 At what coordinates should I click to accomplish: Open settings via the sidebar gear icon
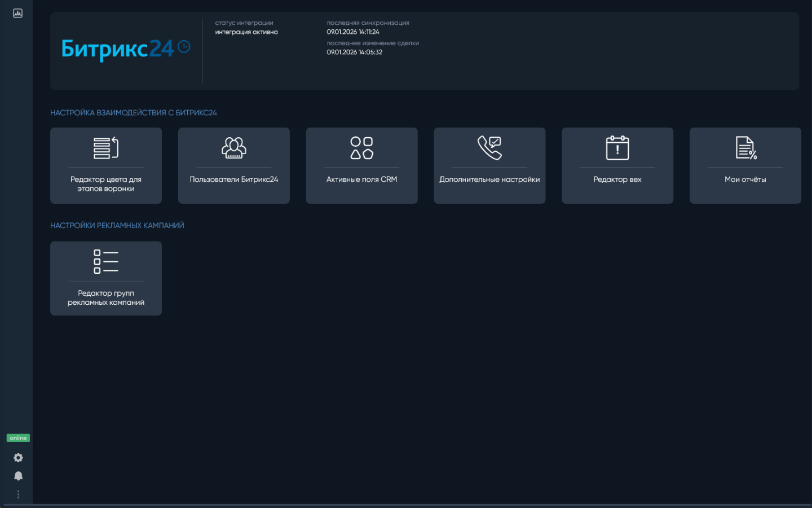click(18, 458)
